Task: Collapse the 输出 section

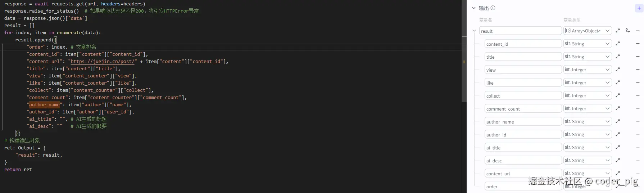Action: click(x=473, y=8)
